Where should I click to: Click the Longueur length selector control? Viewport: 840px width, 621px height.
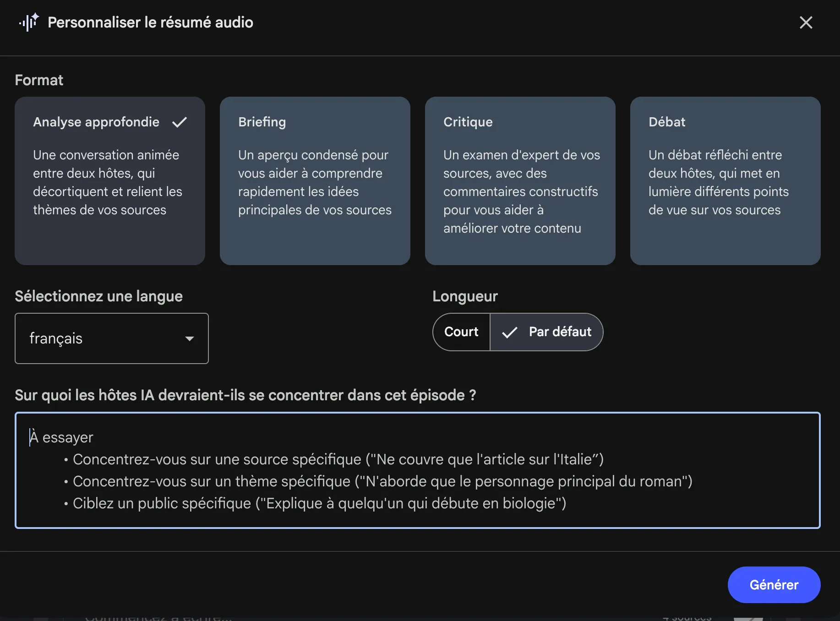coord(518,332)
